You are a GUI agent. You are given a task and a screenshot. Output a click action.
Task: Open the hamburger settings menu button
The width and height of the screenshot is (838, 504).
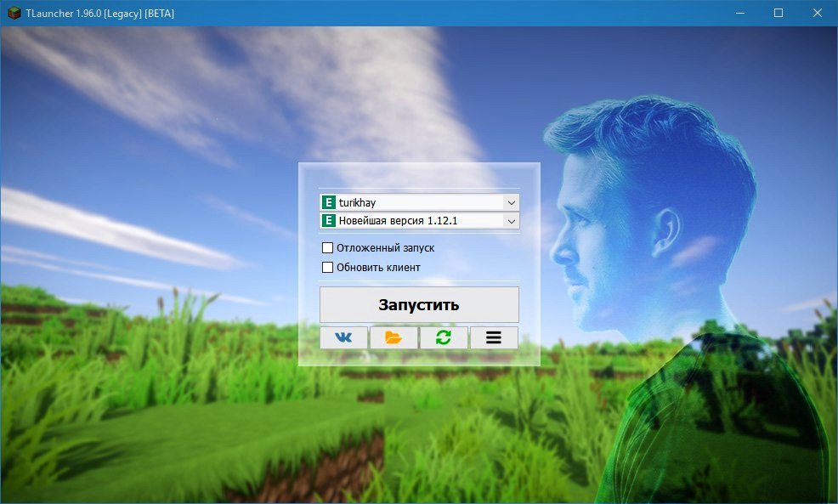coord(494,337)
